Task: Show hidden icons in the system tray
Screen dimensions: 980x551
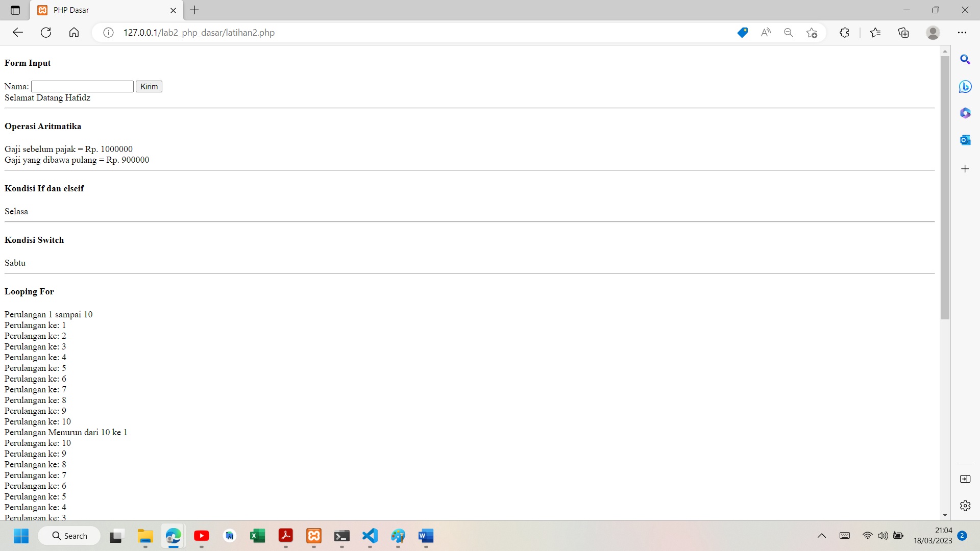Action: tap(822, 536)
